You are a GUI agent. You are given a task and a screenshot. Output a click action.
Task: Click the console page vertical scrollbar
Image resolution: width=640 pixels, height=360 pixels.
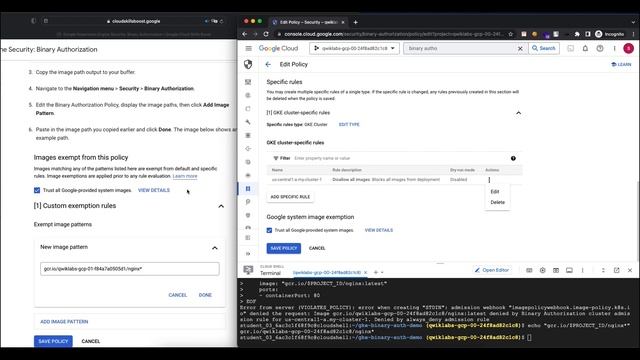coord(638,220)
